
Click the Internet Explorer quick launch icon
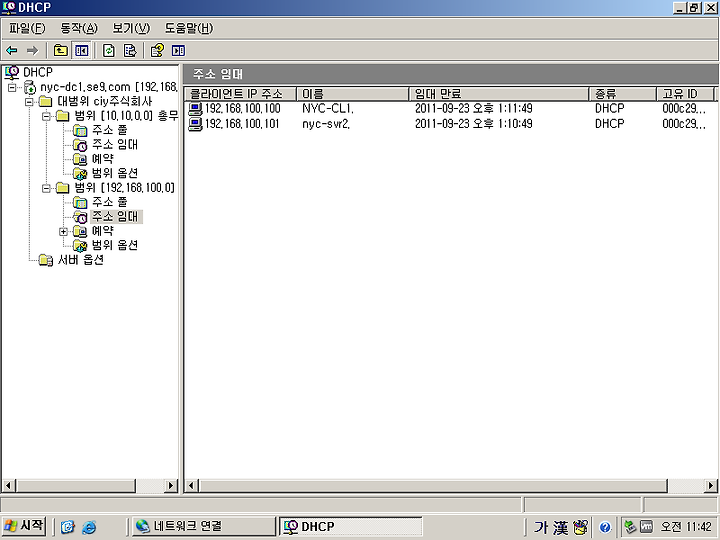[x=89, y=527]
